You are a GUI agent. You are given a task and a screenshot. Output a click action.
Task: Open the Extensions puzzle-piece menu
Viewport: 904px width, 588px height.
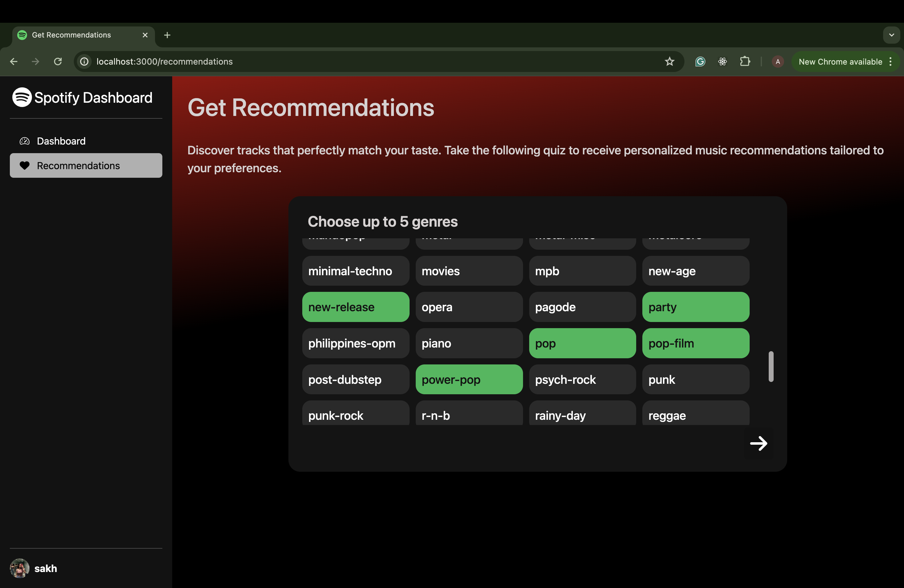(x=745, y=62)
